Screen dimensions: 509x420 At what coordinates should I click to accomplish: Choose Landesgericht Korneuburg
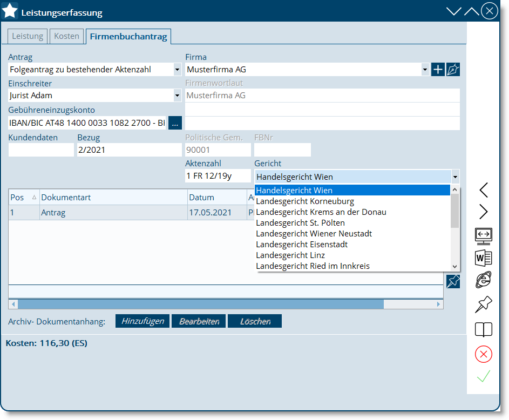tap(352, 201)
